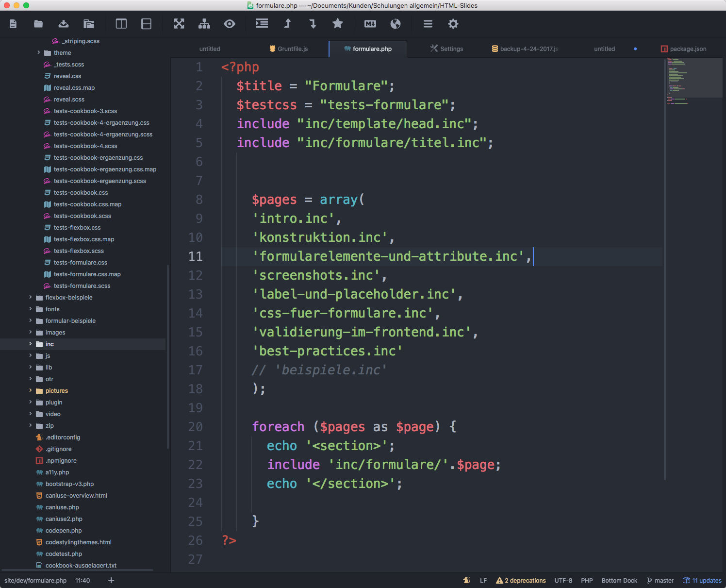Click the squirrel icon in the status bar
This screenshot has width=726, height=588.
(x=466, y=580)
